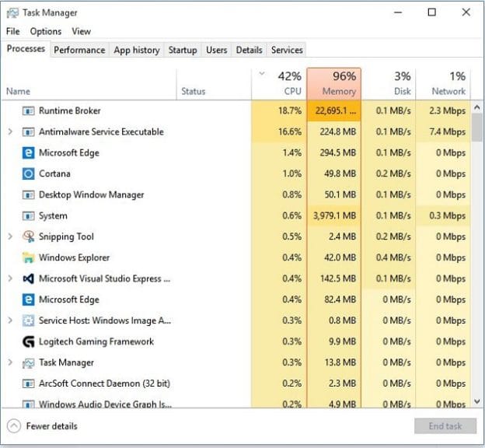Image resolution: width=485 pixels, height=448 pixels.
Task: Click the Windows Explorer folder icon
Action: point(29,257)
